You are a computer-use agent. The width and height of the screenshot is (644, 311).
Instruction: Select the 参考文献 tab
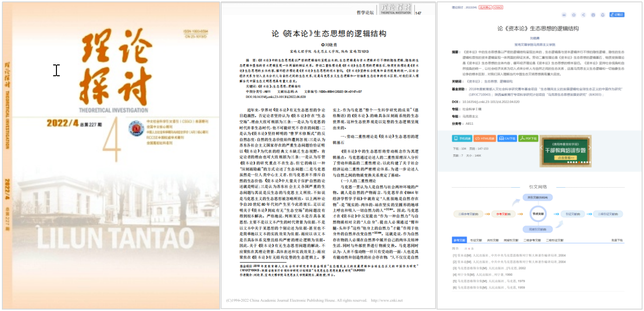tap(459, 240)
